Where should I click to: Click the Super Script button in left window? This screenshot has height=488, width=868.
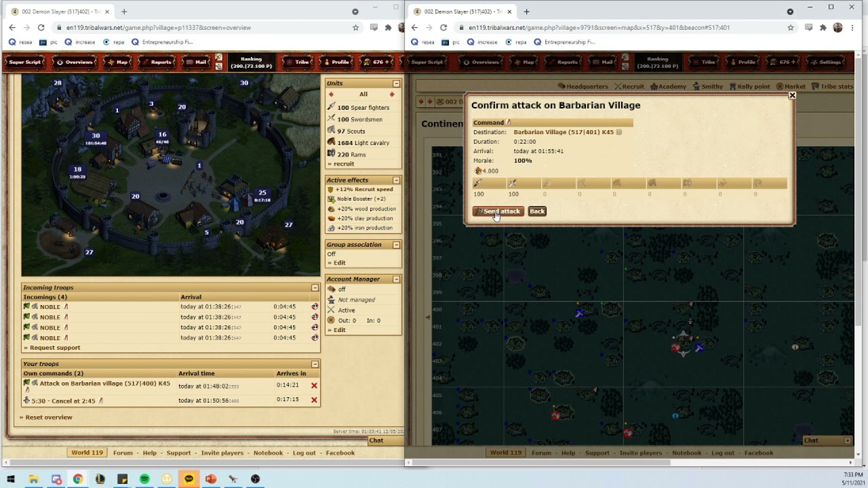tap(25, 62)
